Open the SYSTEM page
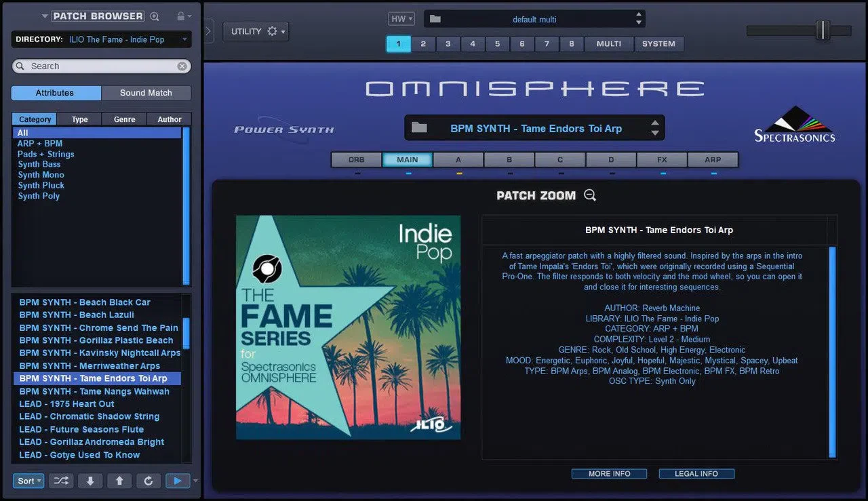Viewport: 868px width, 501px height. 659,43
